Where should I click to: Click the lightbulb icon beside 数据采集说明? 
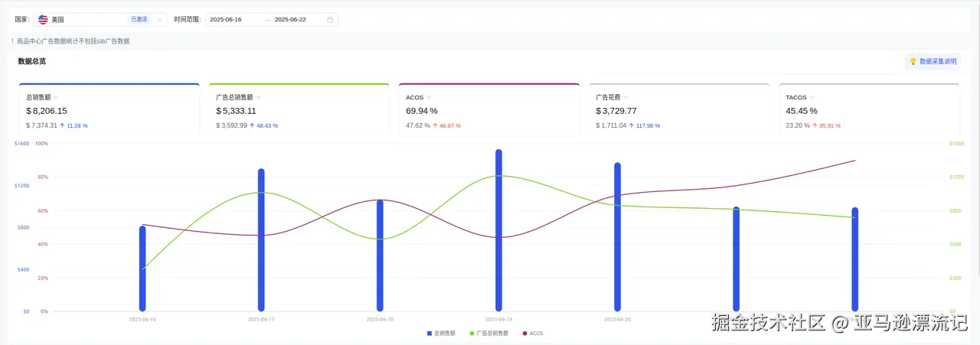tap(913, 61)
